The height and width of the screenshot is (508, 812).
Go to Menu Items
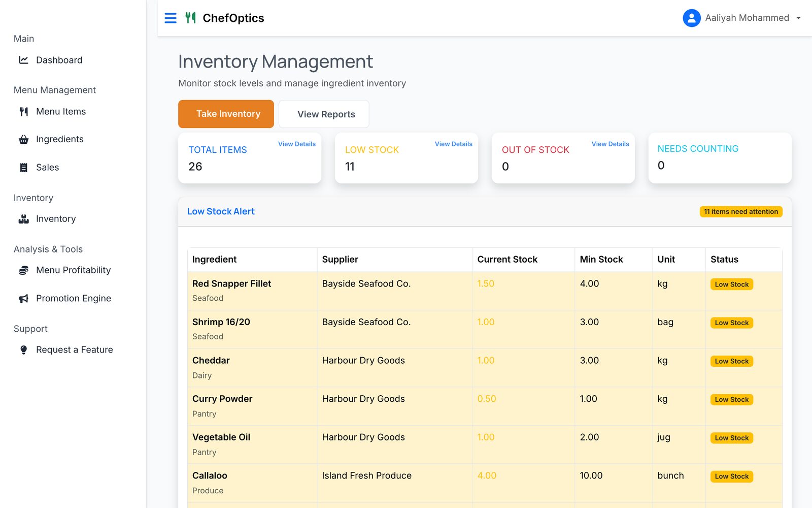click(x=61, y=112)
